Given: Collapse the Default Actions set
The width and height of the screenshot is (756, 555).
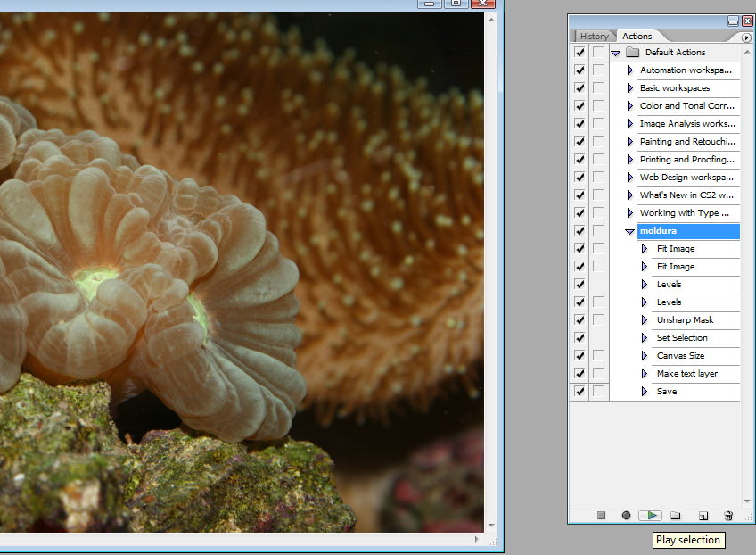Looking at the screenshot, I should click(x=615, y=53).
